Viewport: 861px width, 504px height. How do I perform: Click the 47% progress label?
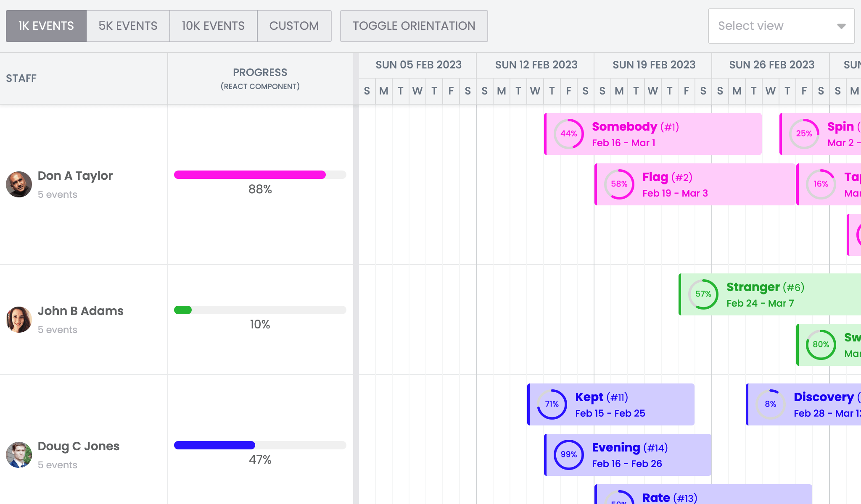click(x=260, y=460)
